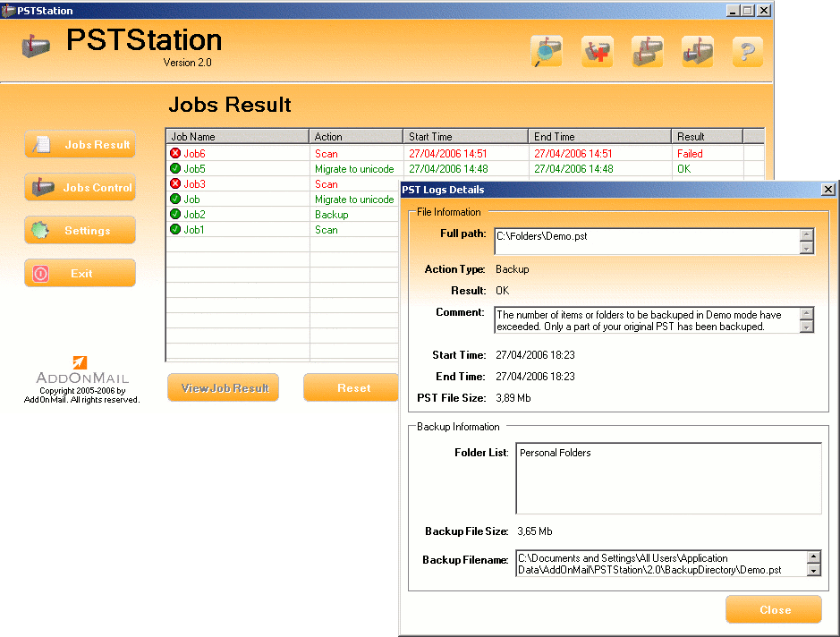This screenshot has width=840, height=637.
Task: Click the green check icon for Job2
Action: pyautogui.click(x=175, y=214)
